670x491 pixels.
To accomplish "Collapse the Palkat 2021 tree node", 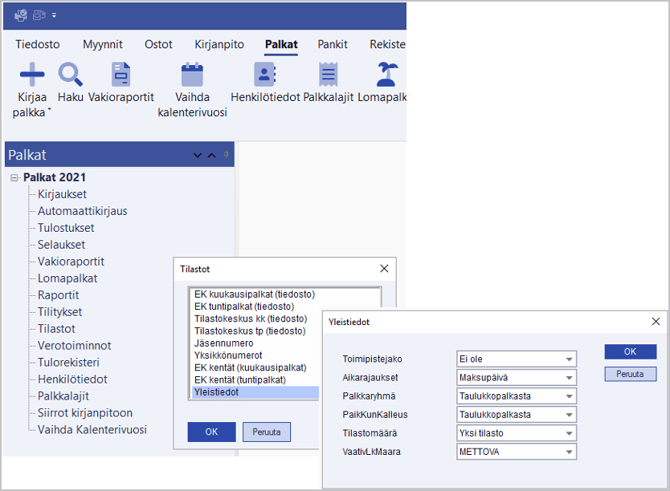I will pos(14,178).
